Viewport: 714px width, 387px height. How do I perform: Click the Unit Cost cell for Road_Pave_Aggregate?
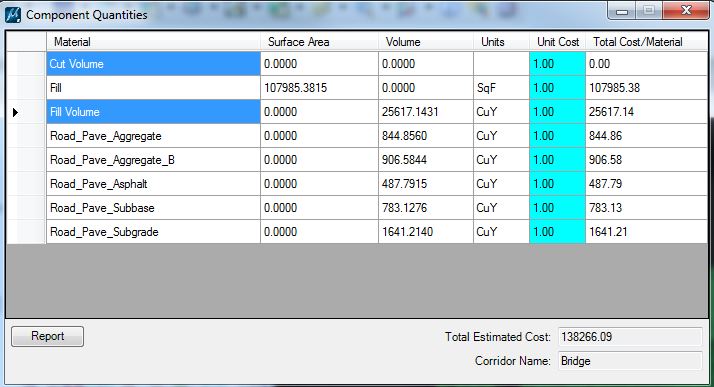[x=557, y=136]
